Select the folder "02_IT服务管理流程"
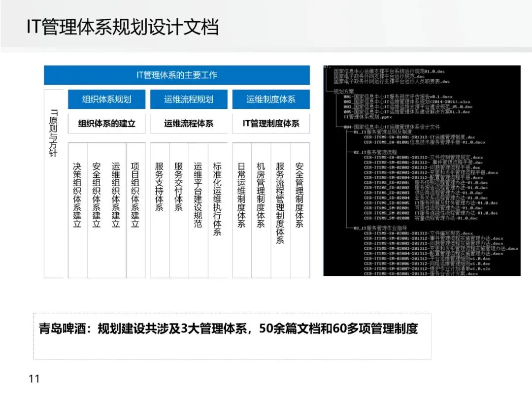 point(375,152)
